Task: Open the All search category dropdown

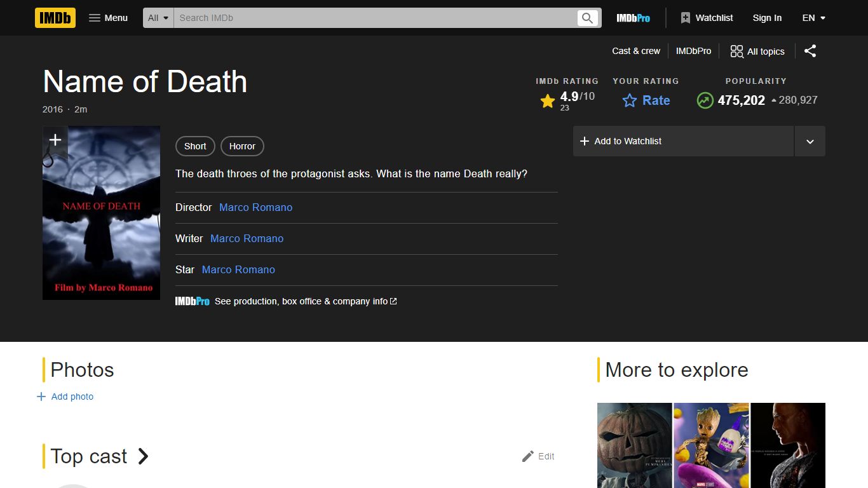Action: 158,18
